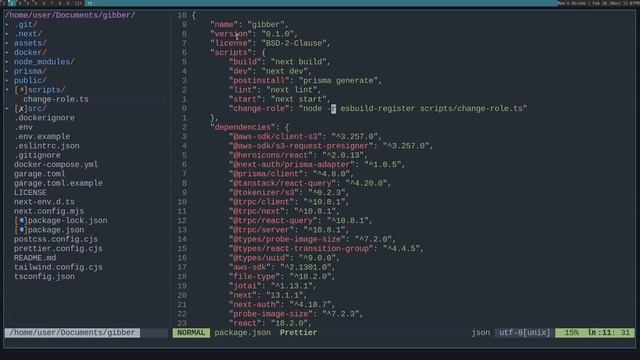Click "jotai" dependency line
This screenshot has height=360, width=640.
pyautogui.click(x=273, y=286)
